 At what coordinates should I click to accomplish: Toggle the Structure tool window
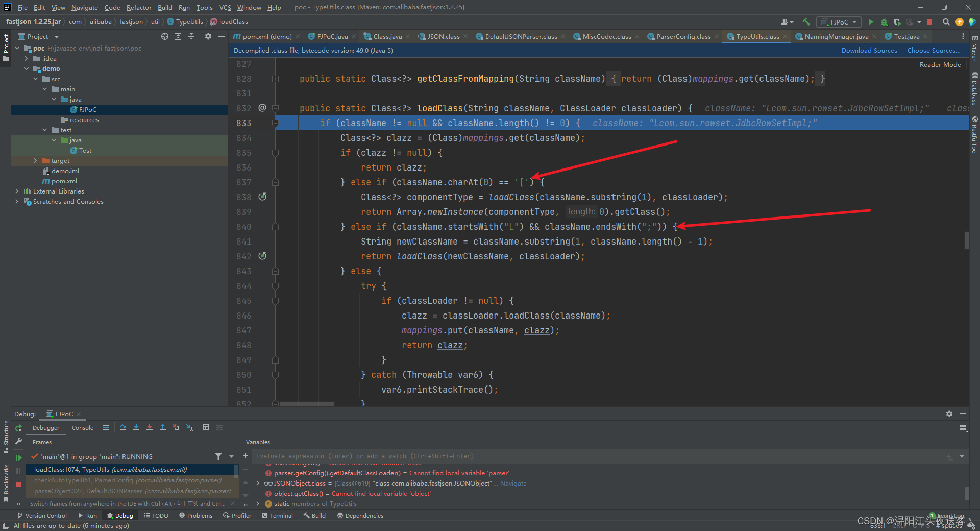[6, 437]
